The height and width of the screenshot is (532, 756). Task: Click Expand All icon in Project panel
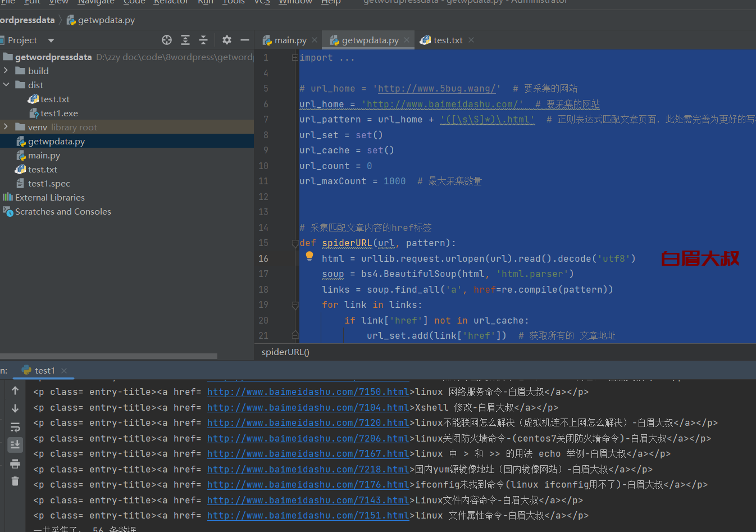[185, 40]
